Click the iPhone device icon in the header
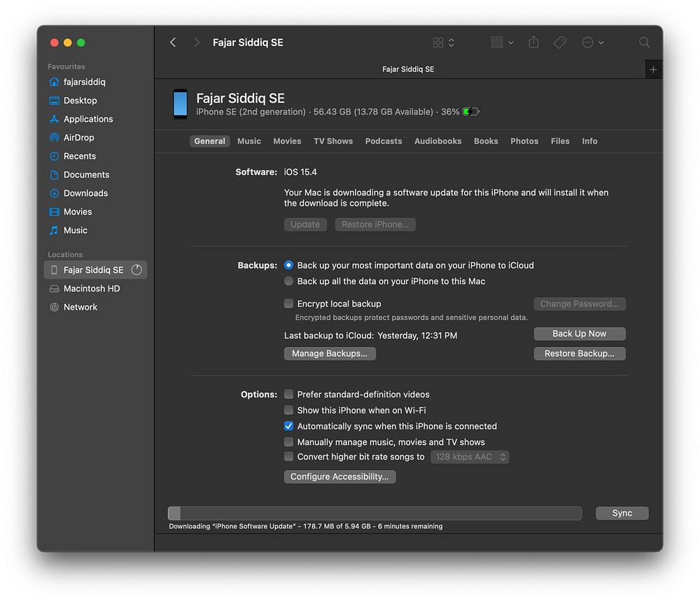The height and width of the screenshot is (601, 700). [181, 104]
